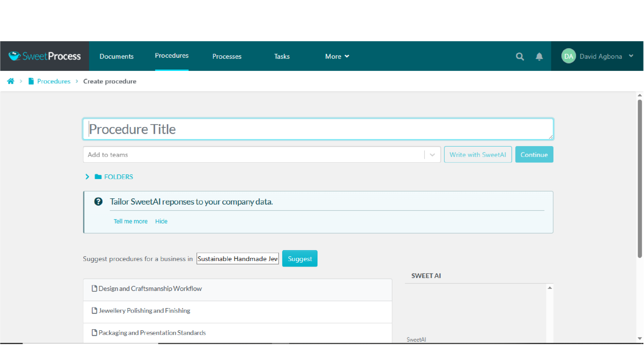The height and width of the screenshot is (362, 644).
Task: Click the Procedures breadcrumb document icon
Action: [31, 81]
